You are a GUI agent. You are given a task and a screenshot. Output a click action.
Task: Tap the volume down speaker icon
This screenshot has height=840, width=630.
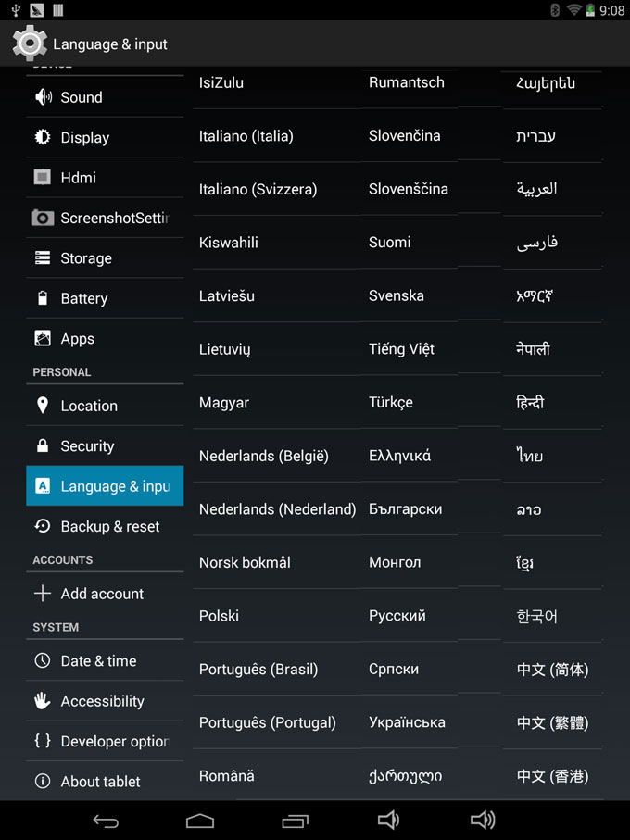click(388, 820)
